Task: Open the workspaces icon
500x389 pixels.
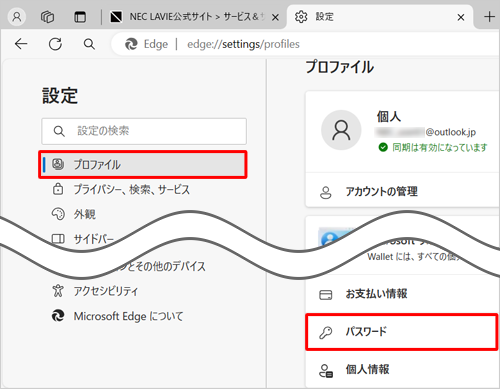Action: click(47, 17)
